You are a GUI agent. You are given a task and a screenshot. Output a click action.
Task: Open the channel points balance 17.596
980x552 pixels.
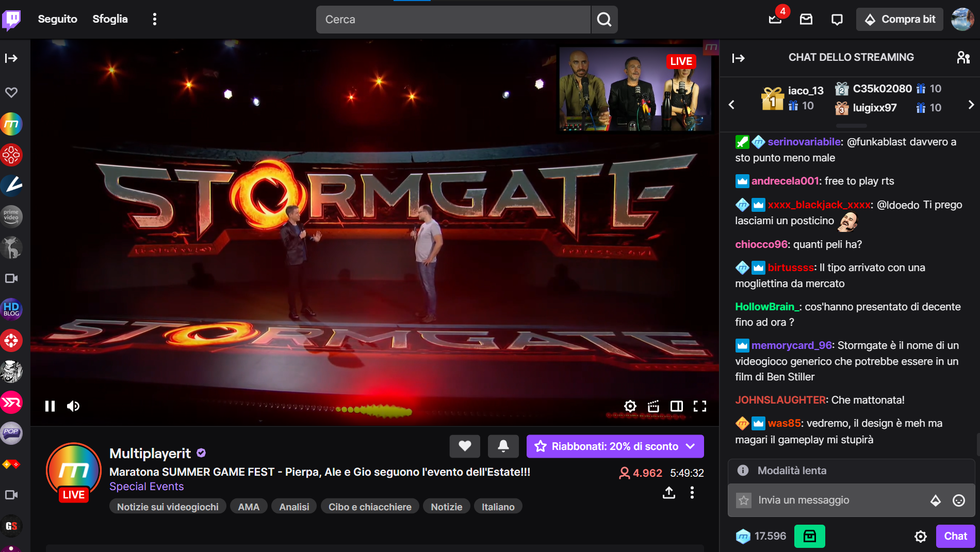click(x=761, y=536)
